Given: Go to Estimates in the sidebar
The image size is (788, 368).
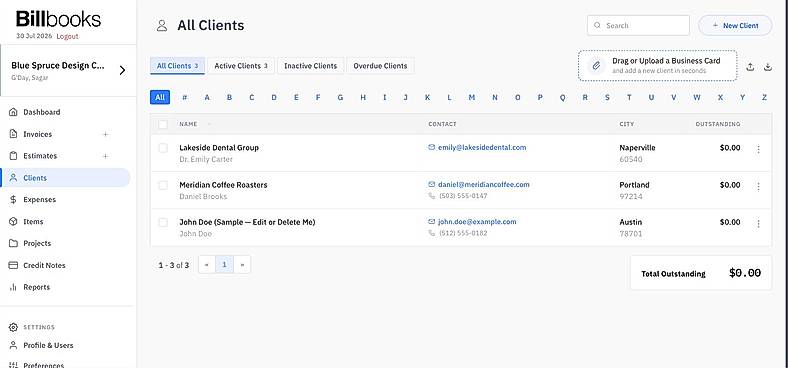Looking at the screenshot, I should pos(40,156).
